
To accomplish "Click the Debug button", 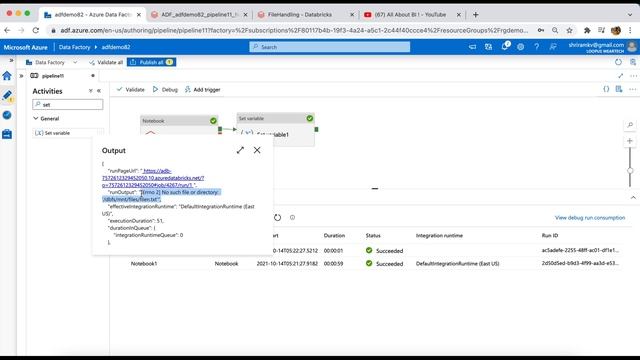I will (165, 89).
